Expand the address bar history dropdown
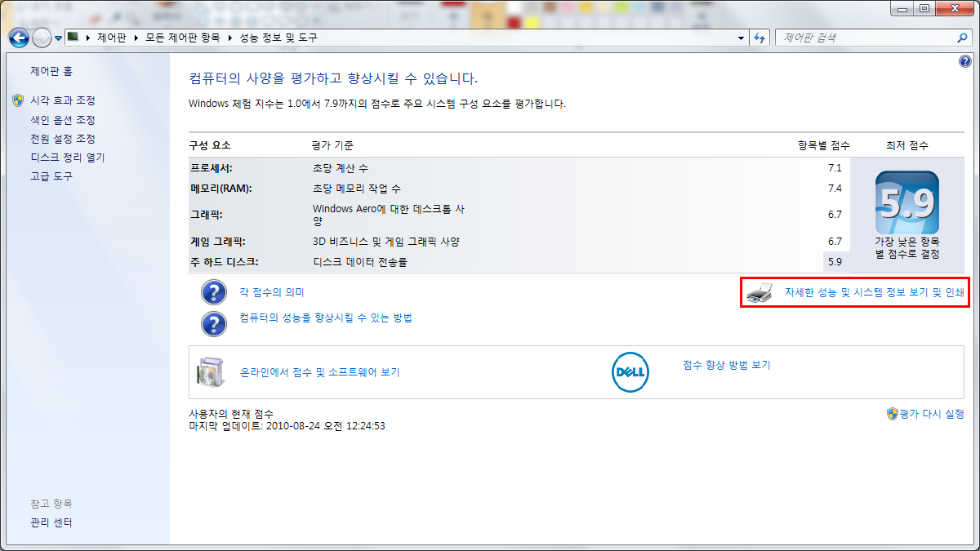Viewport: 980px width, 551px height. (741, 38)
